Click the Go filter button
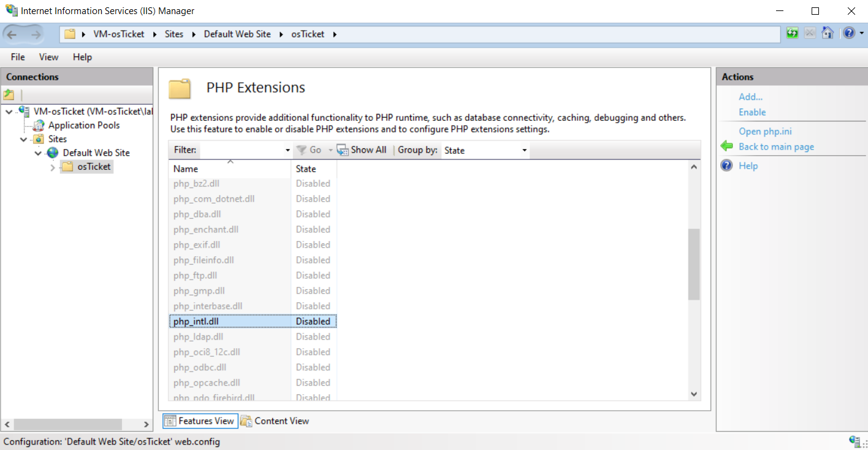The height and width of the screenshot is (450, 868). [309, 150]
